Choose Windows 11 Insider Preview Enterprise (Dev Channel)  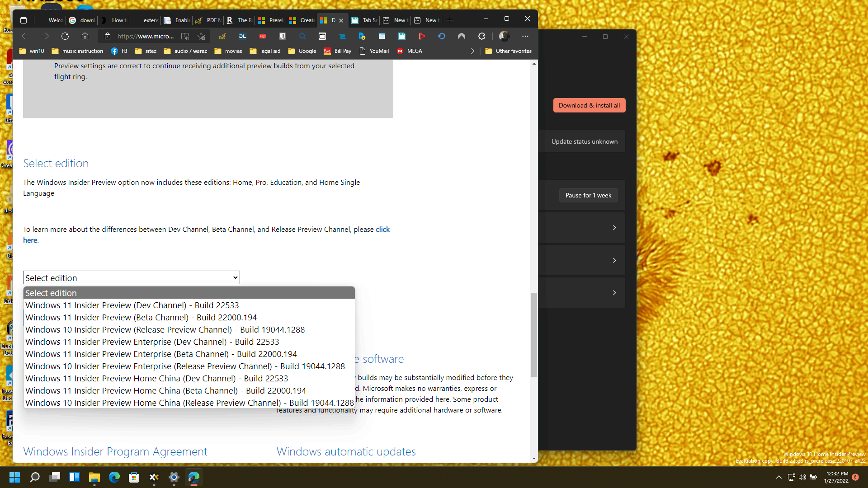(189, 342)
